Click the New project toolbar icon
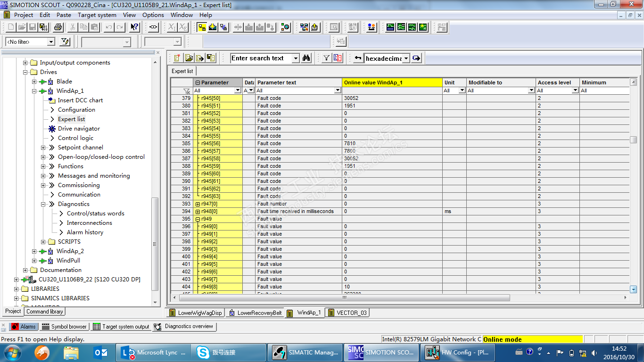 (11, 27)
